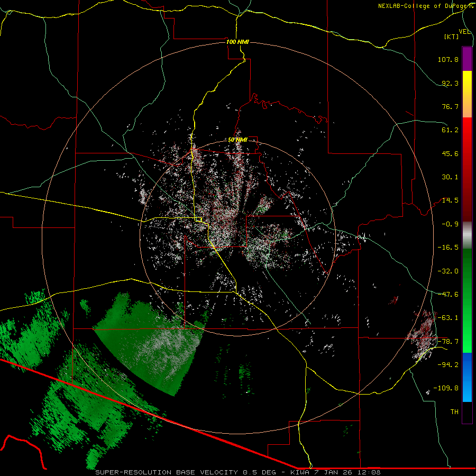Click the 76.7 velocity scale value
Image resolution: width=476 pixels, height=476 pixels.
(450, 106)
